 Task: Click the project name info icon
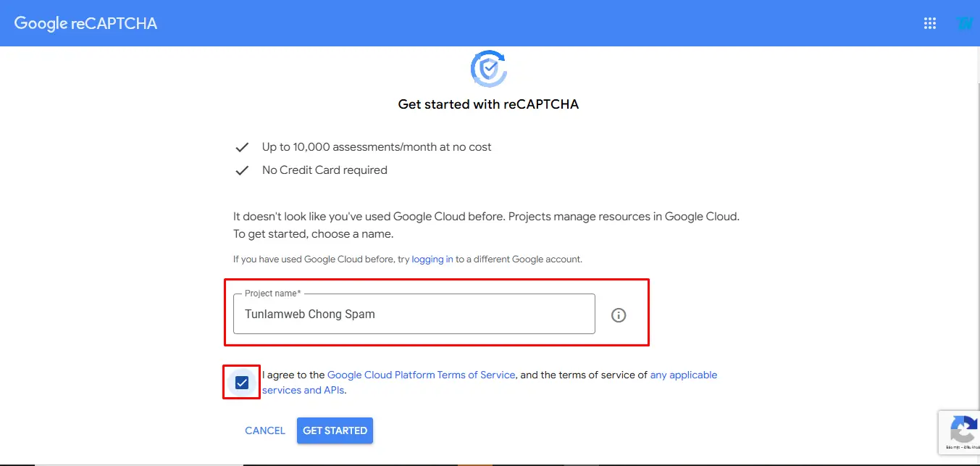point(619,315)
